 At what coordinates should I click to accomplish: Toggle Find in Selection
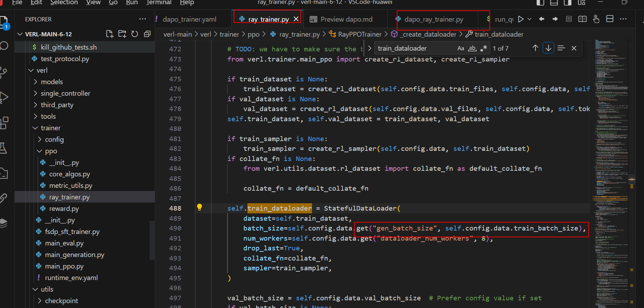(x=561, y=48)
